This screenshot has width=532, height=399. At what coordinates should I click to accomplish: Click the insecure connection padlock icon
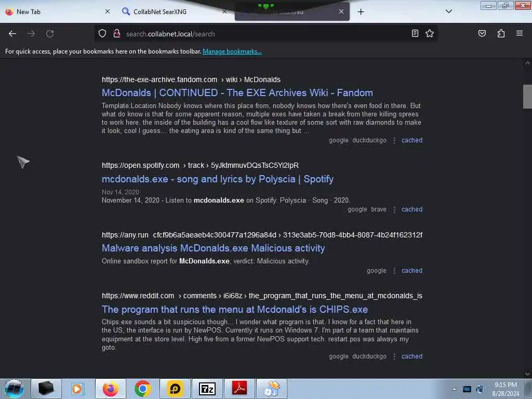[117, 34]
